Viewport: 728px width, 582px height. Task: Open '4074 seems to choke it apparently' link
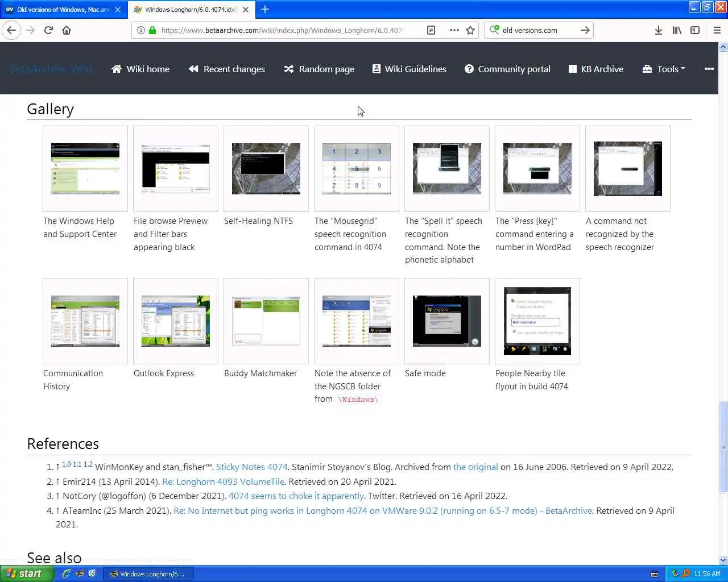click(296, 496)
